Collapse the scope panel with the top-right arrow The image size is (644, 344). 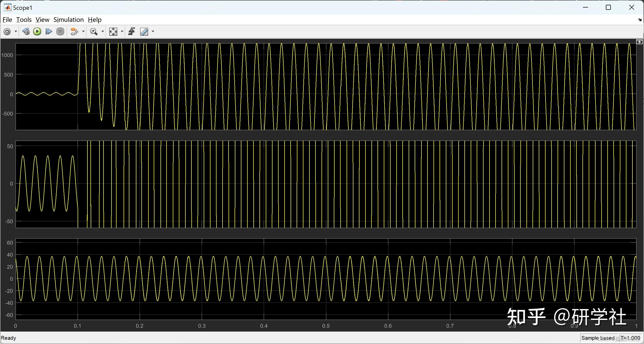point(639,41)
